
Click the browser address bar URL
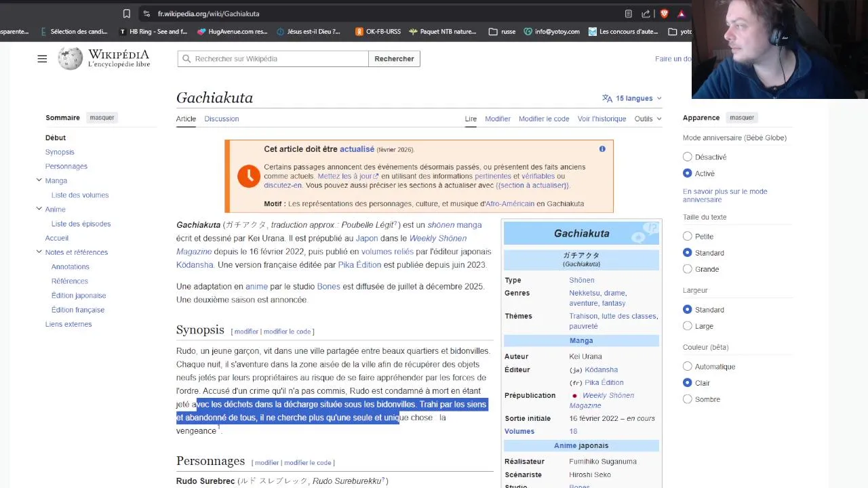click(x=209, y=14)
